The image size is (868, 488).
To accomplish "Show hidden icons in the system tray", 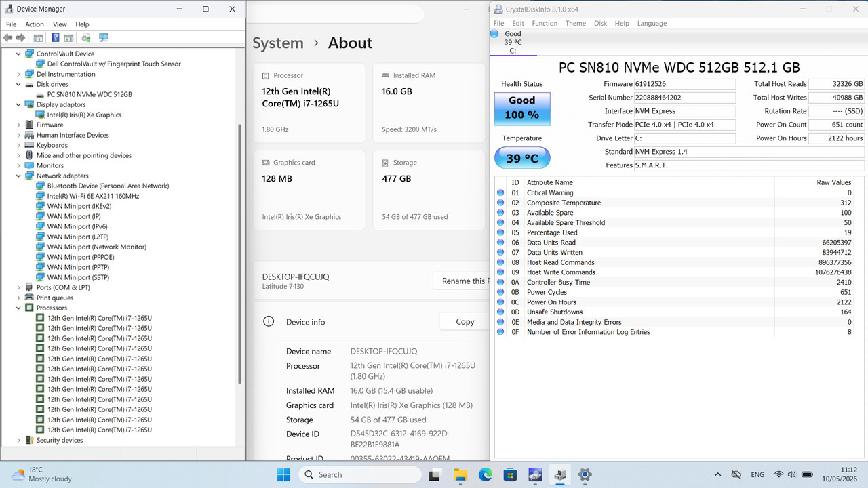I will (718, 474).
